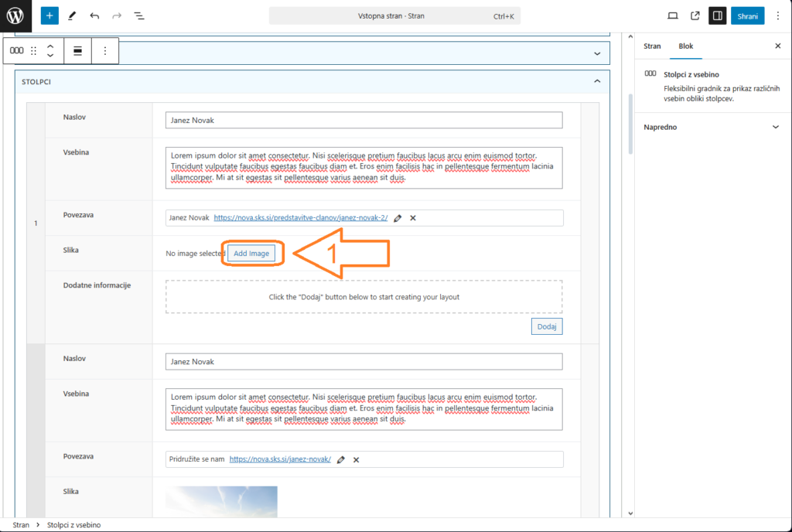
Task: Select the Blok tab
Action: coord(686,46)
